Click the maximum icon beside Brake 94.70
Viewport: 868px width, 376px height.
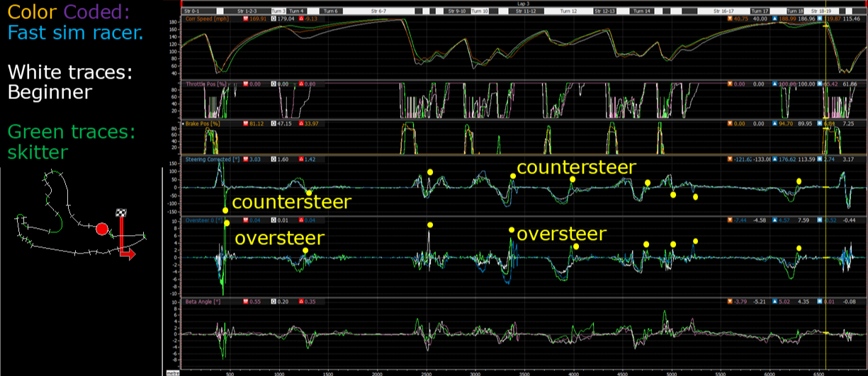[x=775, y=123]
